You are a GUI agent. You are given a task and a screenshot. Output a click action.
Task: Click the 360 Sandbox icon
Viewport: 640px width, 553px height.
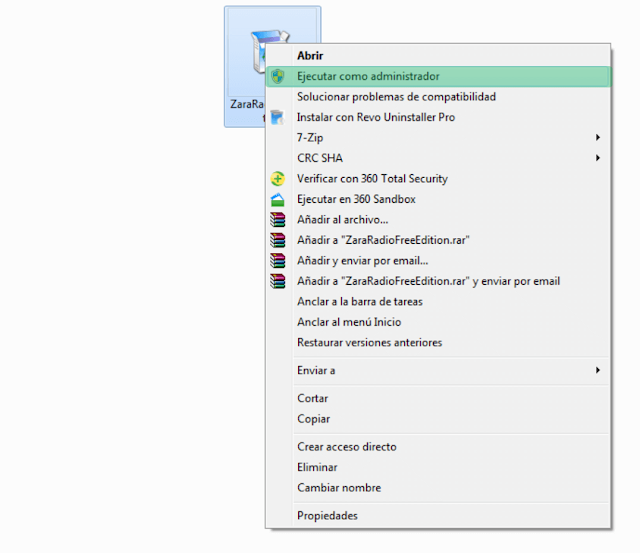click(x=278, y=199)
